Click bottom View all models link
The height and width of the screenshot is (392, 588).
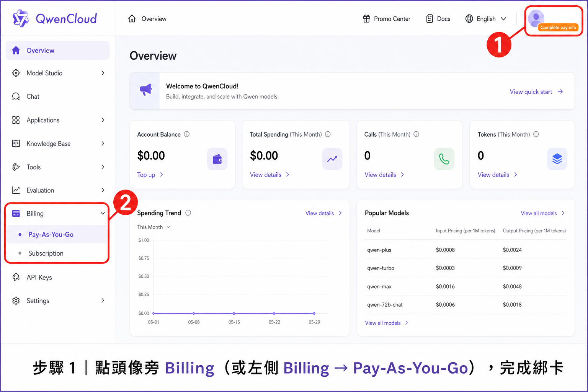tap(387, 323)
